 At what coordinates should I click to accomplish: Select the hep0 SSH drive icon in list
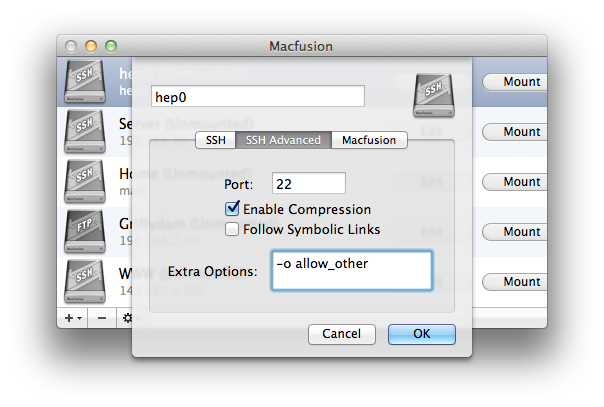tap(85, 81)
